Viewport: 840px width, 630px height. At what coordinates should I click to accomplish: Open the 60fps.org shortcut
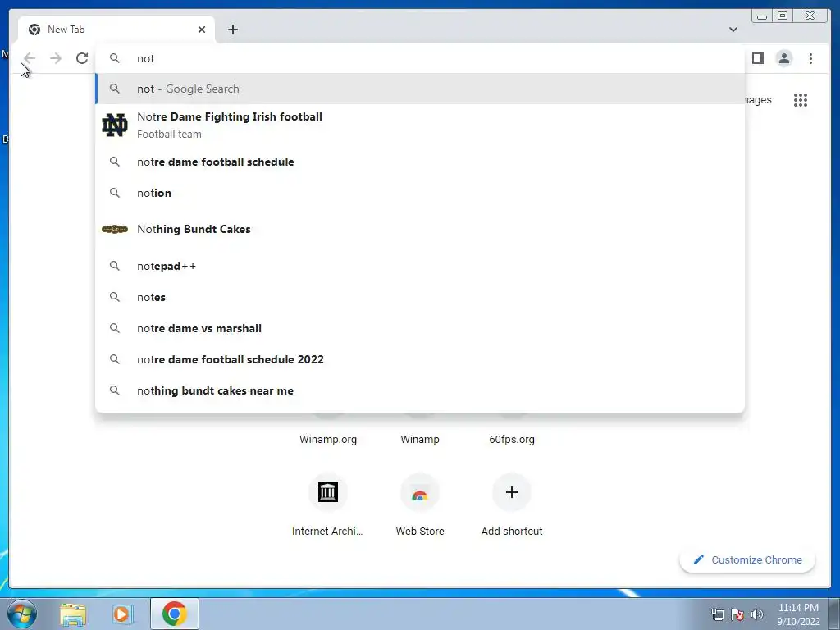[512, 439]
